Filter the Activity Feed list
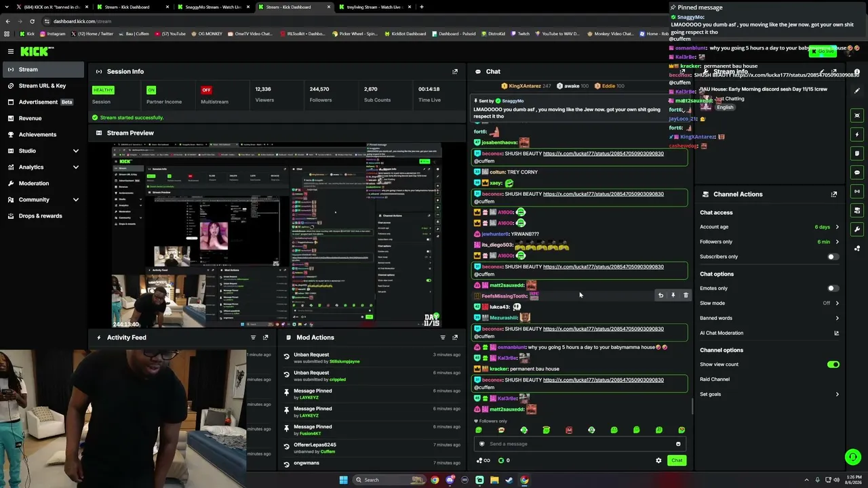This screenshot has width=868, height=488. (253, 338)
